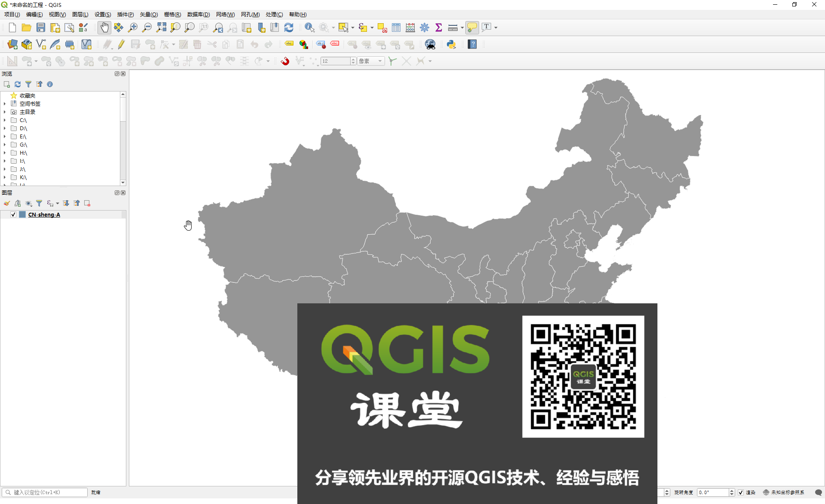Open the log messages panel
Viewport: 825px width, 504px height.
(819, 492)
